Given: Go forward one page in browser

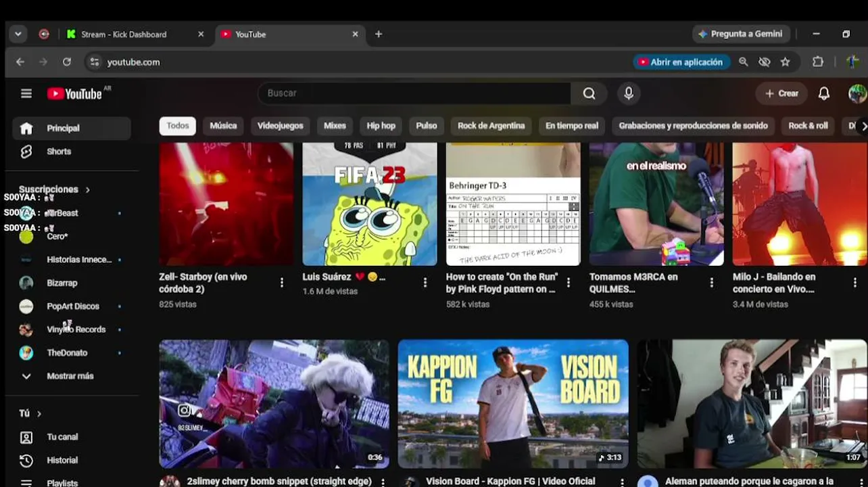Looking at the screenshot, I should (x=43, y=62).
